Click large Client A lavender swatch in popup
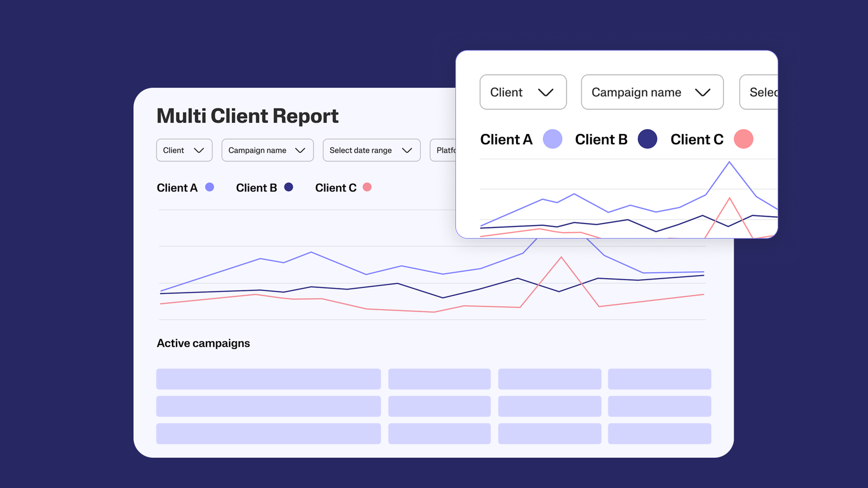This screenshot has height=488, width=868. coord(552,139)
